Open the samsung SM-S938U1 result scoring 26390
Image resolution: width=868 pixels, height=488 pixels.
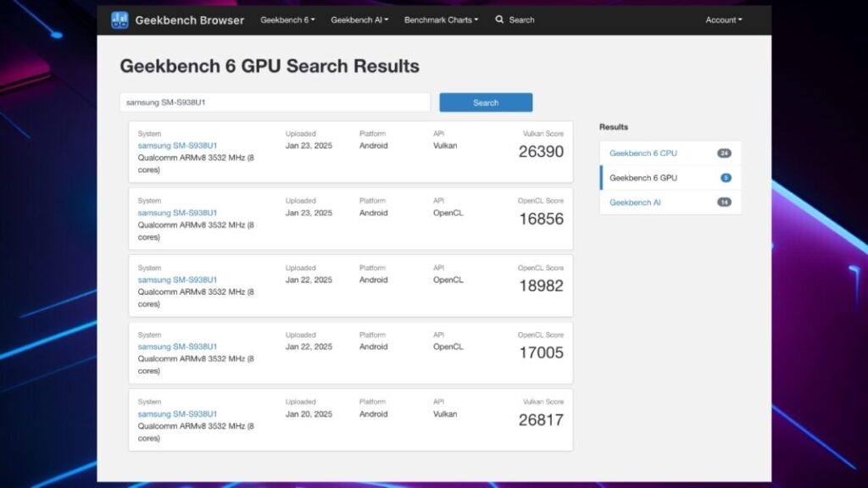(177, 146)
